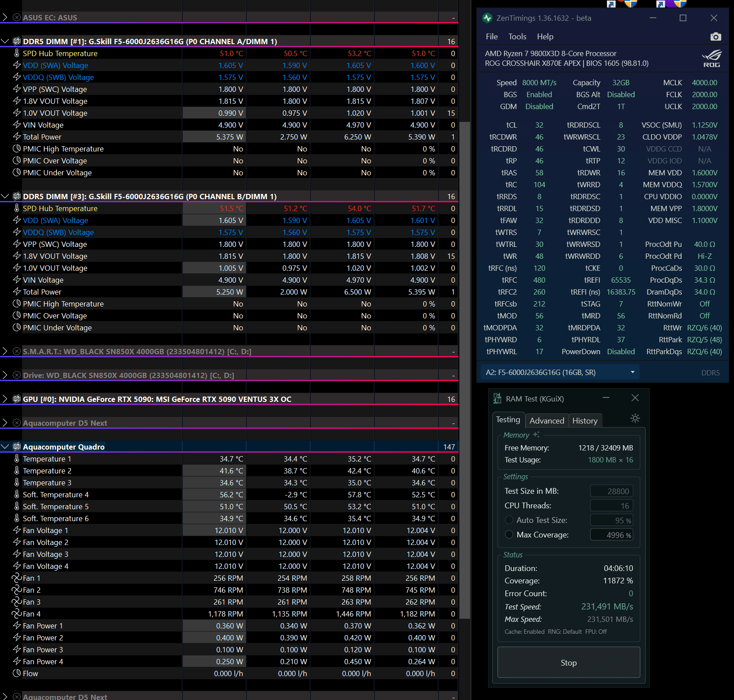Click thermometer icon of DIMM #1 SPD Hub Temperature
734x700 pixels.
click(17, 53)
